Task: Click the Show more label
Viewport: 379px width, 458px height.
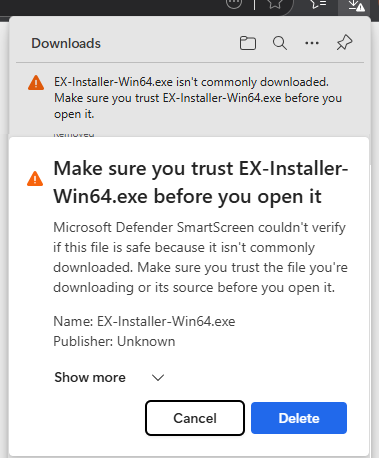Action: [x=90, y=377]
